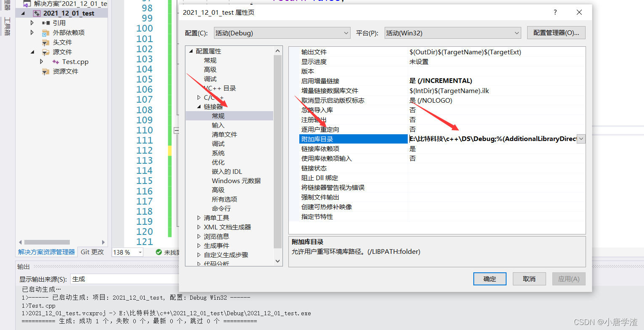Screen dimensions: 644x330
Task: Click the 使用库依赖项输入 property row
Action: coord(442,158)
